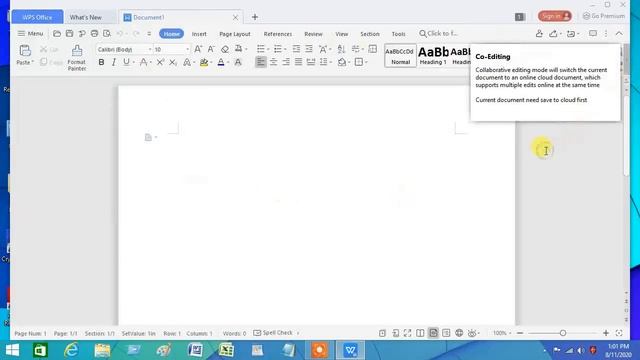Click the 'Click to find' search box
The height and width of the screenshot is (360, 640).
coord(439,33)
